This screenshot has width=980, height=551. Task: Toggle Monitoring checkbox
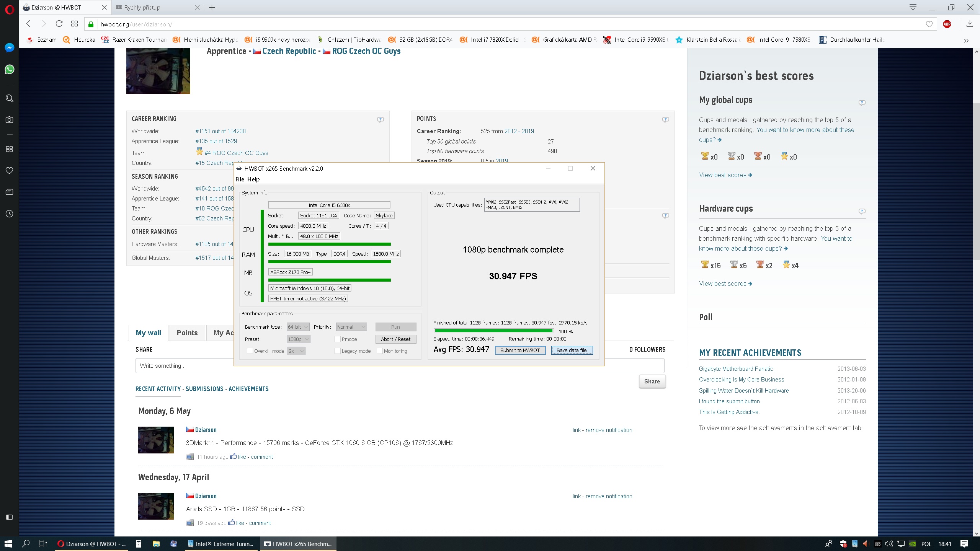[380, 351]
